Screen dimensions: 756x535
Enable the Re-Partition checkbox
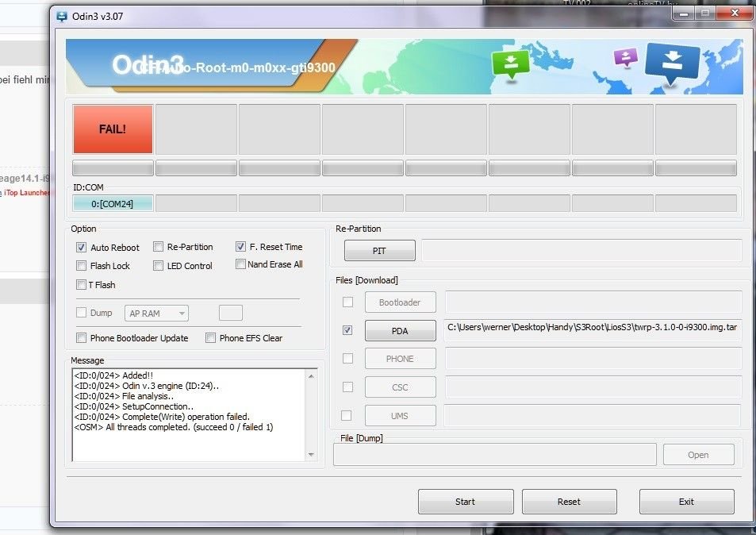click(158, 247)
